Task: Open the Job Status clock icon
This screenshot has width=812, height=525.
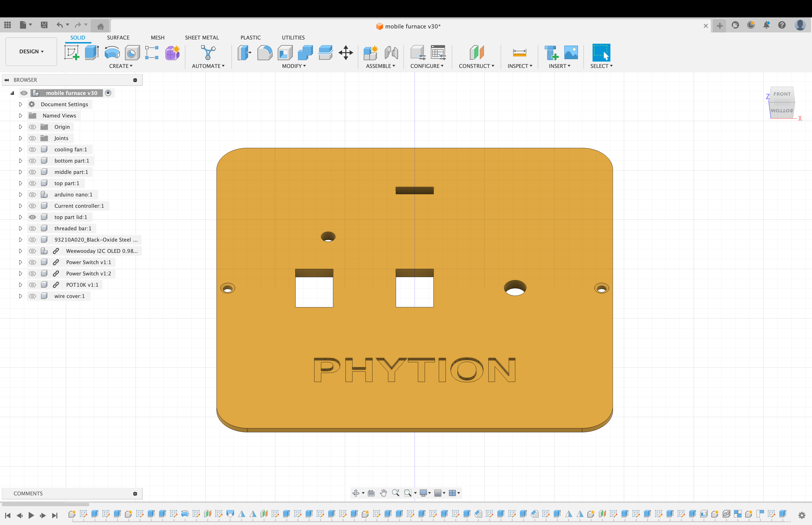Action: tap(751, 25)
